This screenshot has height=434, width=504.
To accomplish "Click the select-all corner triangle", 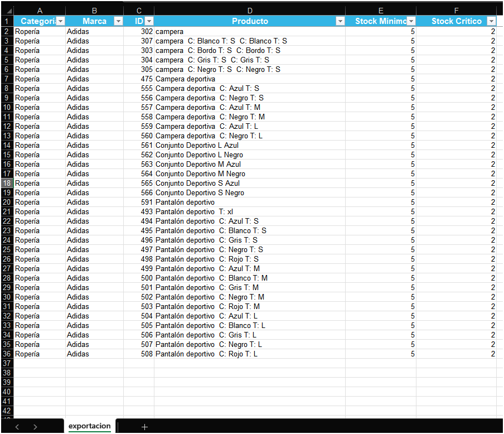I will coord(7,11).
